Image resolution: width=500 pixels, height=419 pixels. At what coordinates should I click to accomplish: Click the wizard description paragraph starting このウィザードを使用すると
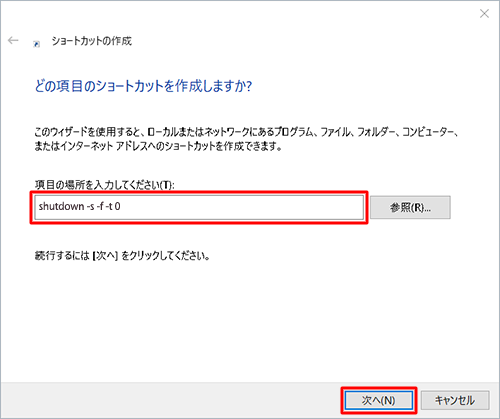247,139
